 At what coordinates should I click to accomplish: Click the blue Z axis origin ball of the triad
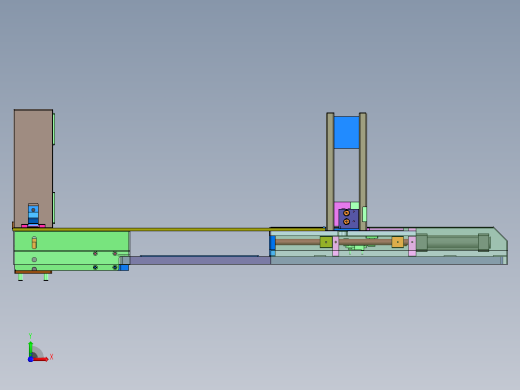pos(30,359)
